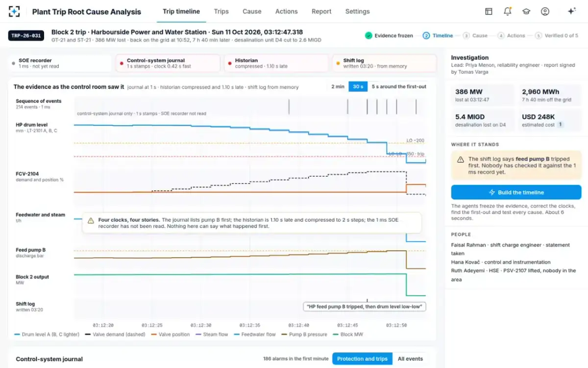Select the 2 min time window
Image resolution: width=588 pixels, height=368 pixels.
(x=338, y=86)
